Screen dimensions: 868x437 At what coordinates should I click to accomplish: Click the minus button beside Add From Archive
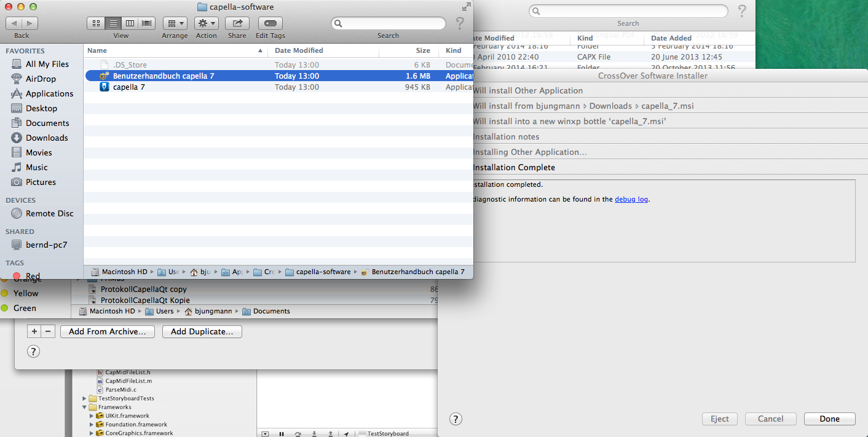49,331
